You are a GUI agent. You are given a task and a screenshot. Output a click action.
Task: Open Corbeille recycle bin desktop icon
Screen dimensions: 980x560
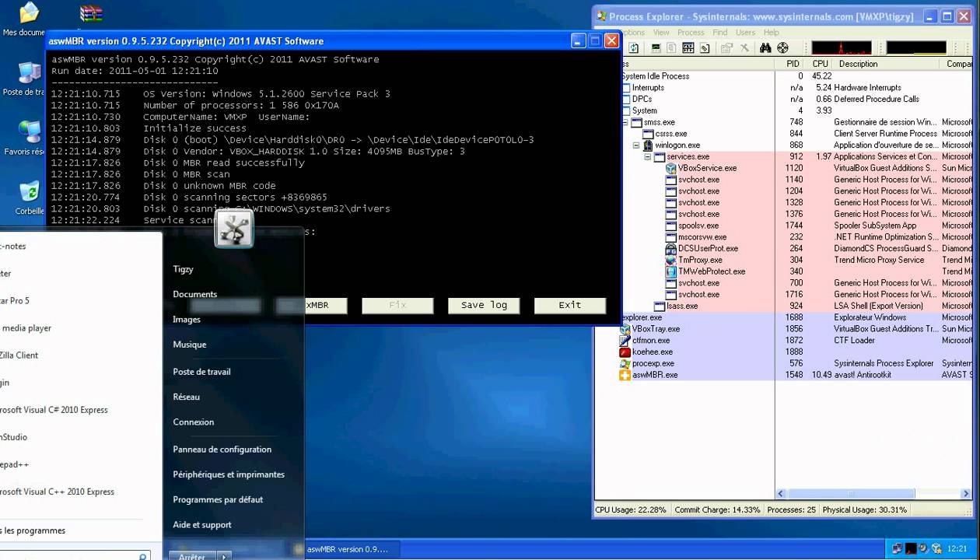(29, 192)
